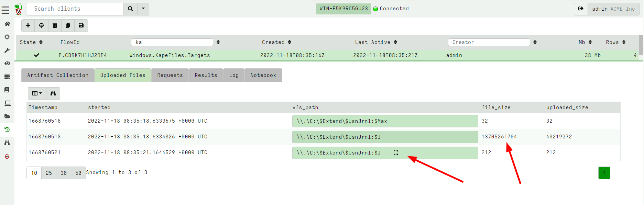Screen dimensions: 644x205
Task: Click the save collection floppy disk icon
Action: [x=81, y=25]
